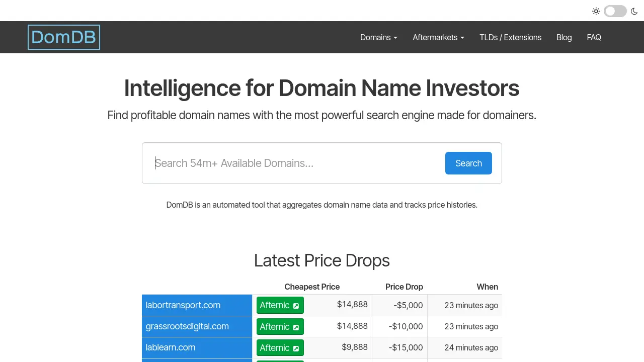Click Afternic button for lablearn.com
Screen dimensions: 644x362
280,347
